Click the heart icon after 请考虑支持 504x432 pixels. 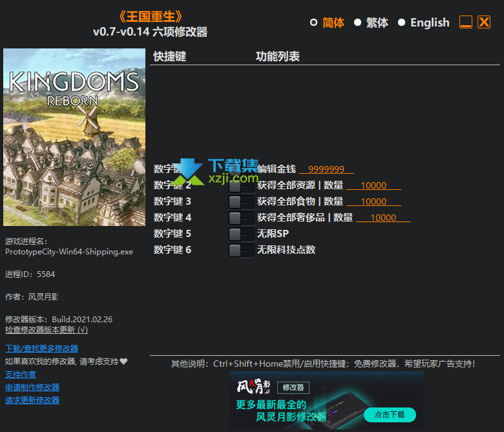124,362
